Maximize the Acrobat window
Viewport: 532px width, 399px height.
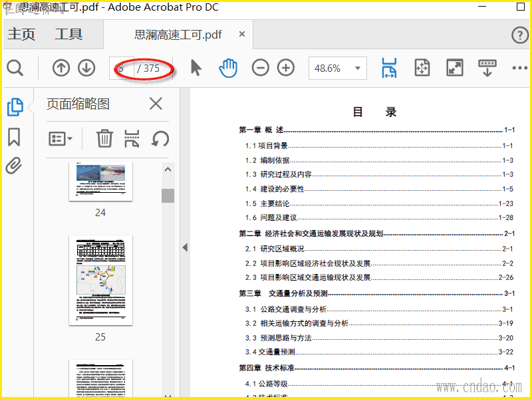[521, 7]
